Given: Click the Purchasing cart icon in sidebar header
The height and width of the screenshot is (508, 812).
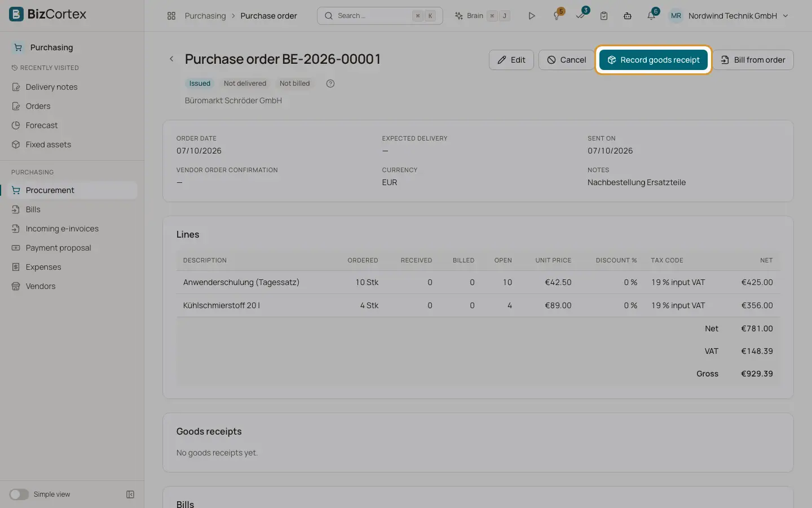Looking at the screenshot, I should [x=18, y=47].
